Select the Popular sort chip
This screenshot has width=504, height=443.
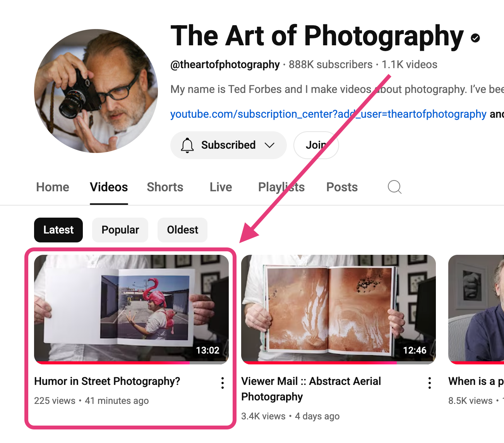click(120, 230)
